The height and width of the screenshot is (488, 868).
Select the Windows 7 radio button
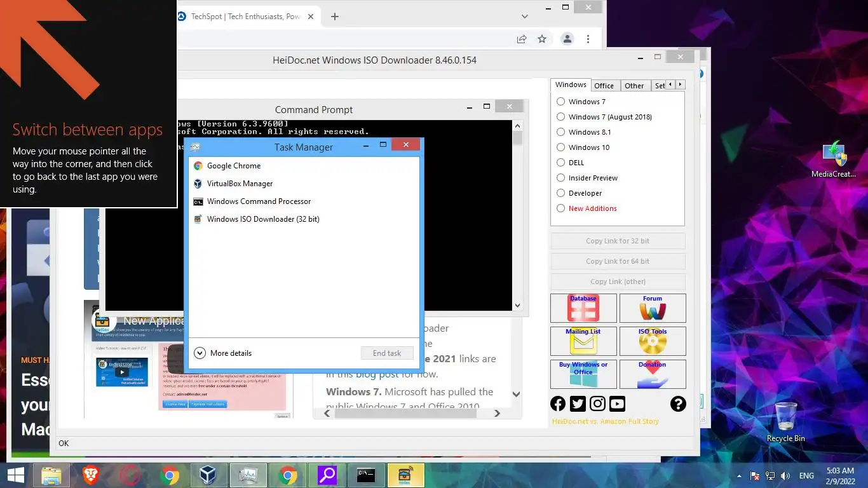560,102
